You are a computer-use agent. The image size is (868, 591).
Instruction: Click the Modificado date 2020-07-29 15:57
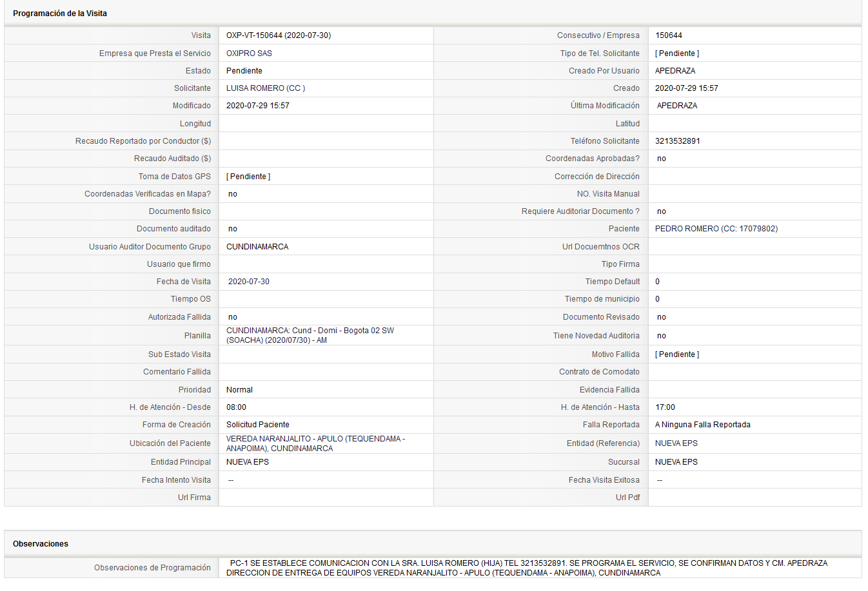(x=258, y=106)
